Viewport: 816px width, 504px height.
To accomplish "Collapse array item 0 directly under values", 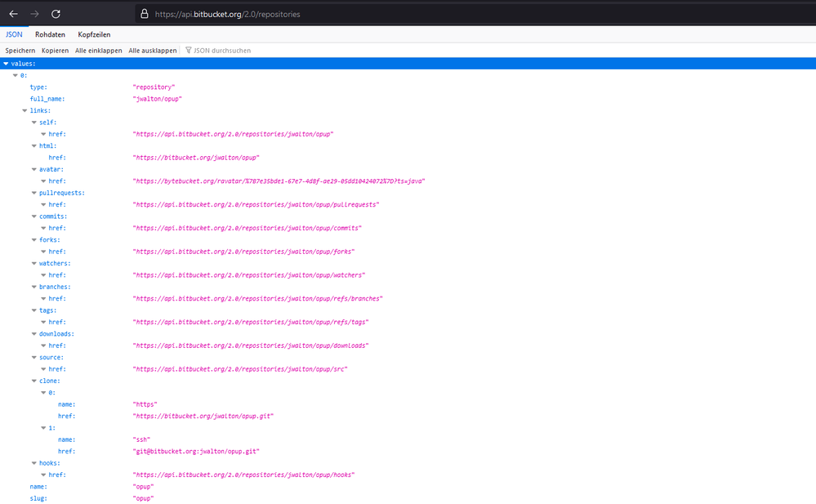I will coord(15,75).
